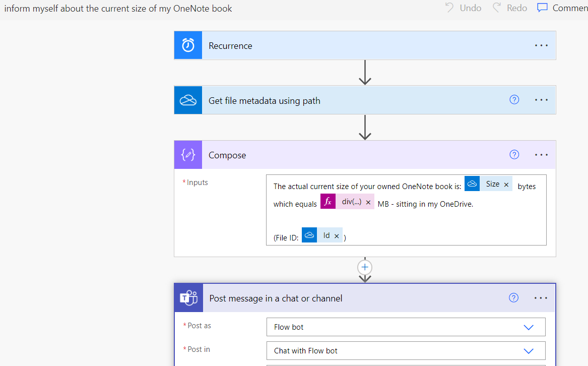The height and width of the screenshot is (366, 588).
Task: Remove the Size dynamic content token
Action: (x=506, y=185)
